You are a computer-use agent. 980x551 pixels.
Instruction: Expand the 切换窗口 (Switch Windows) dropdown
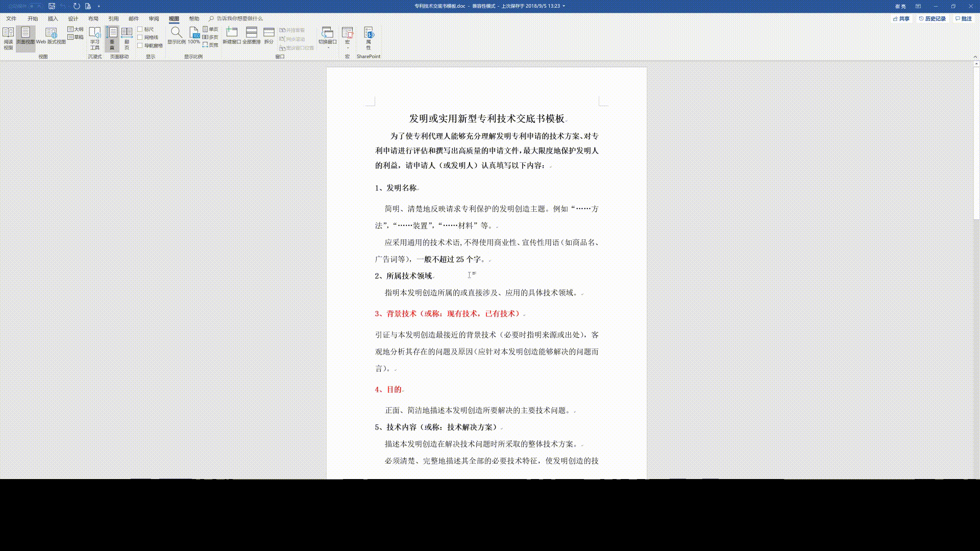pos(328,47)
